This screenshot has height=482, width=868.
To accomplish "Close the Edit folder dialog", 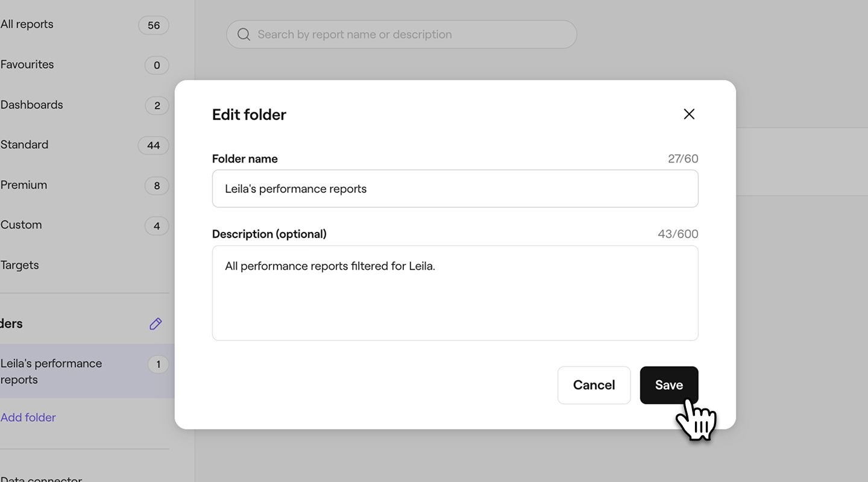I will pyautogui.click(x=689, y=114).
